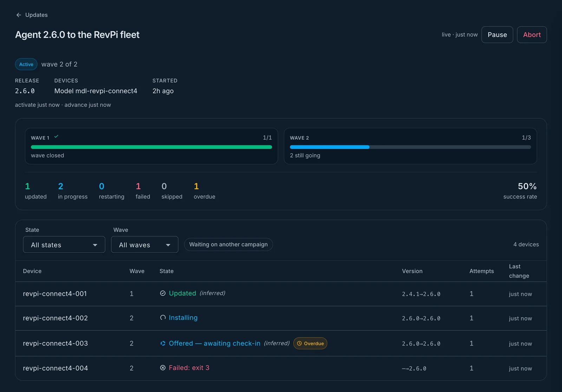This screenshot has width=562, height=392.
Task: Click the State column header
Action: point(166,271)
